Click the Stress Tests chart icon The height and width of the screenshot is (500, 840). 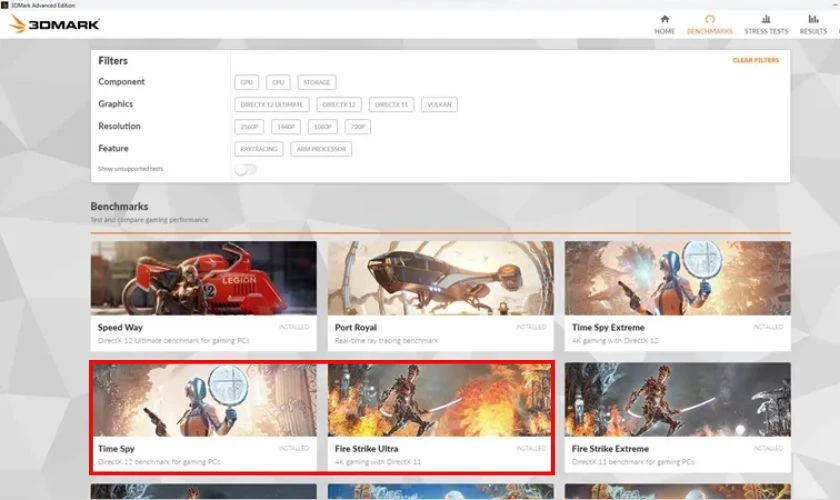[766, 19]
